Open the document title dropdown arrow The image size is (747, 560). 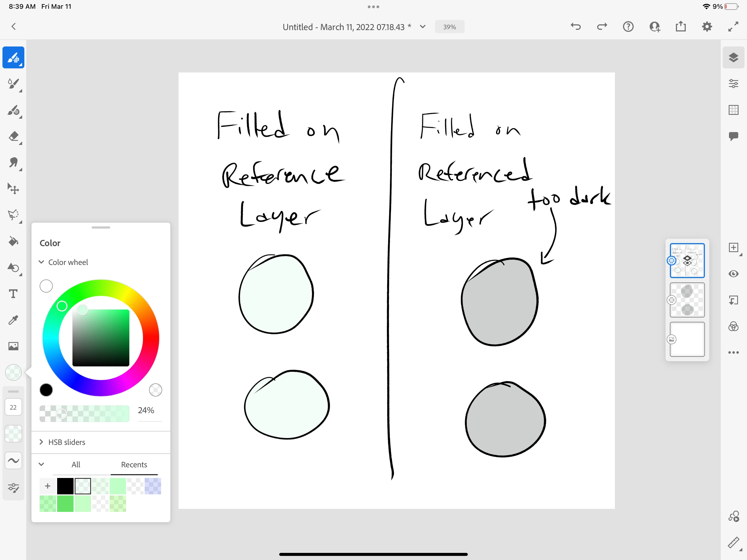(x=423, y=27)
